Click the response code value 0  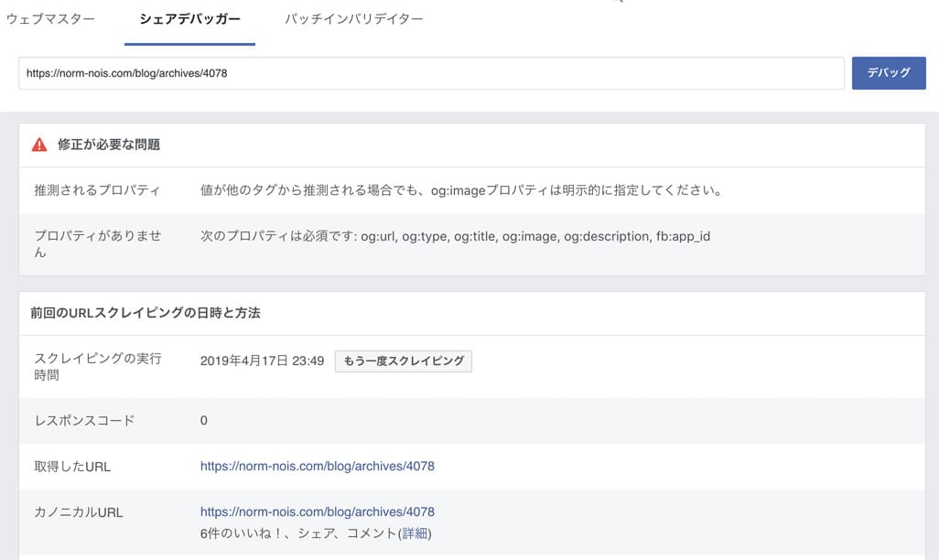204,420
